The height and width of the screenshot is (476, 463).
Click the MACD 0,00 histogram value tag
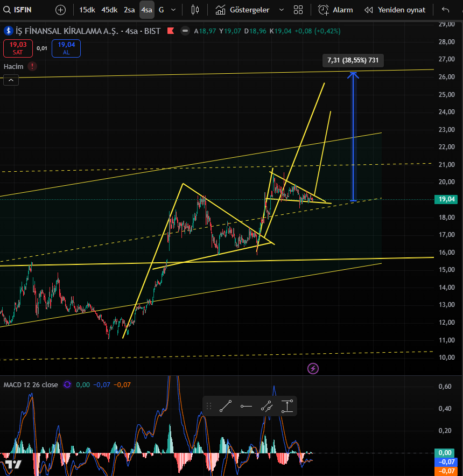tap(445, 453)
